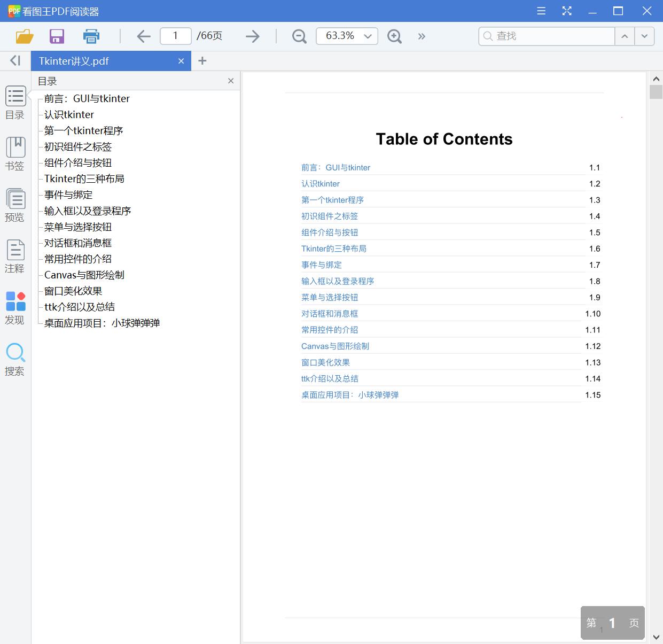Save the document using the save icon
Image resolution: width=663 pixels, height=644 pixels.
coord(57,36)
